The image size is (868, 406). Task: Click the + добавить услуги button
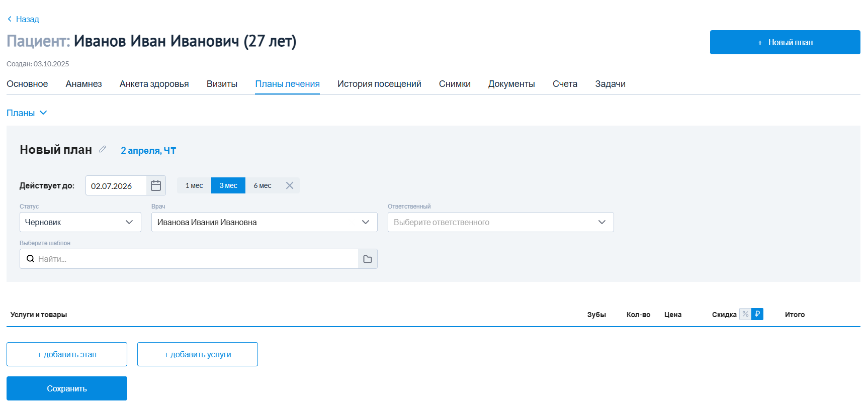198,354
